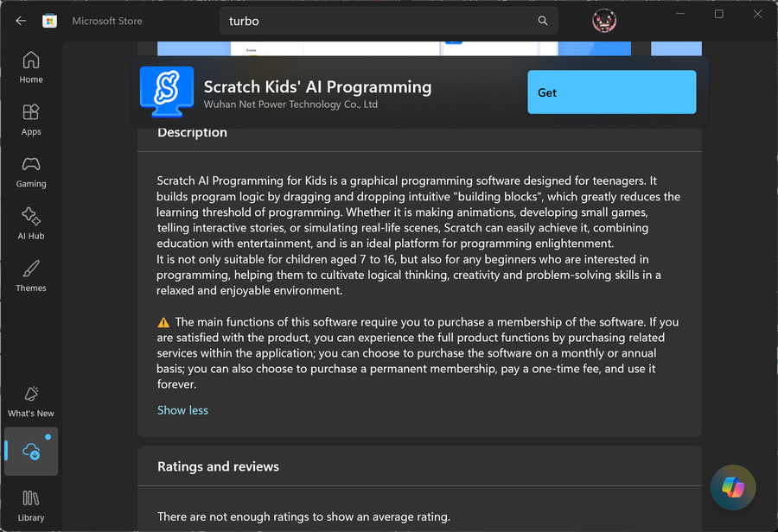
Task: Click Show less link in description
Action: [x=182, y=410]
